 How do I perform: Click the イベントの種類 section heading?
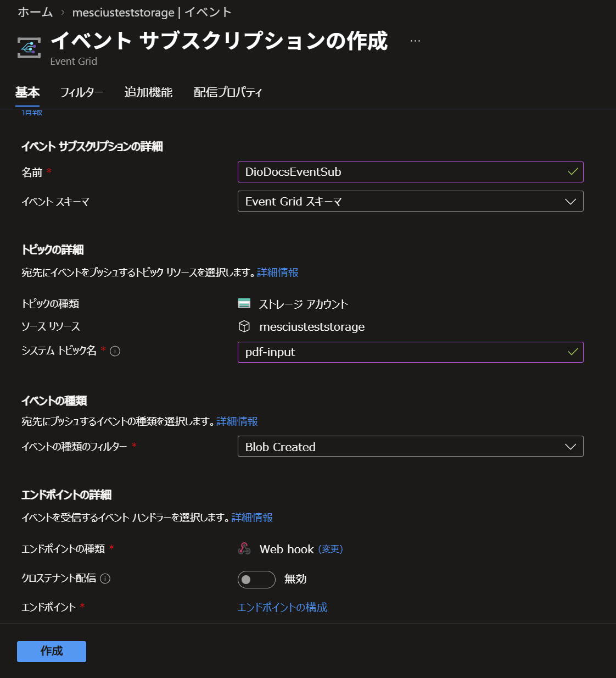(x=54, y=401)
